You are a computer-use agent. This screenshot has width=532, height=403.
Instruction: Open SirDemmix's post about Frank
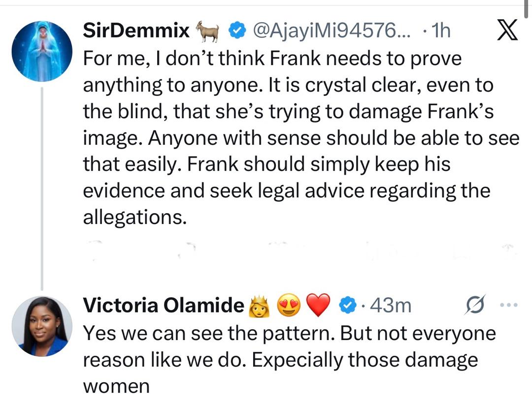[301, 138]
